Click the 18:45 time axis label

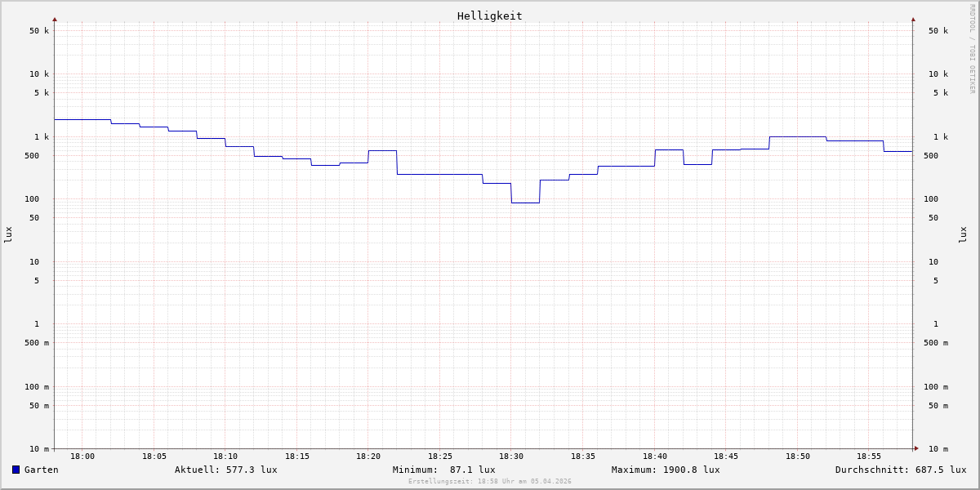coord(726,457)
